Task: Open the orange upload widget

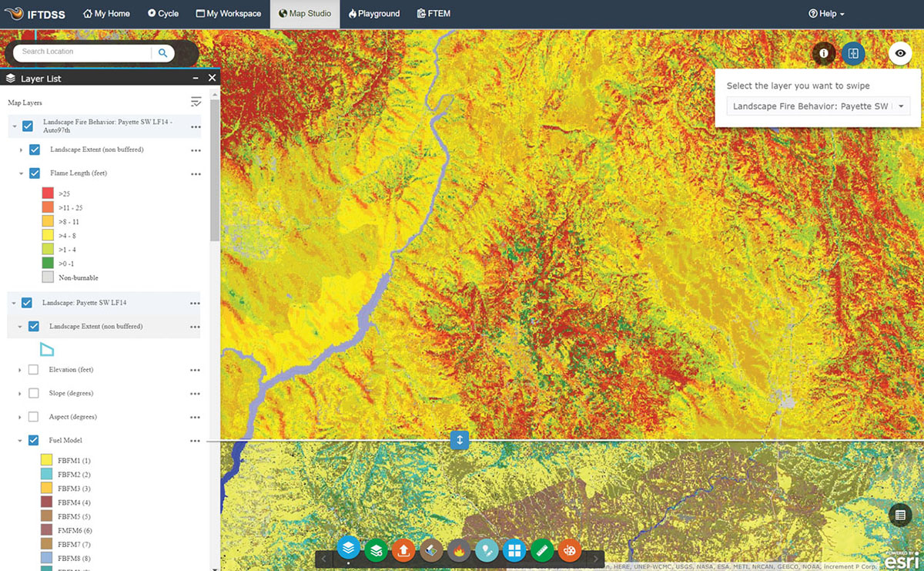Action: [x=403, y=550]
